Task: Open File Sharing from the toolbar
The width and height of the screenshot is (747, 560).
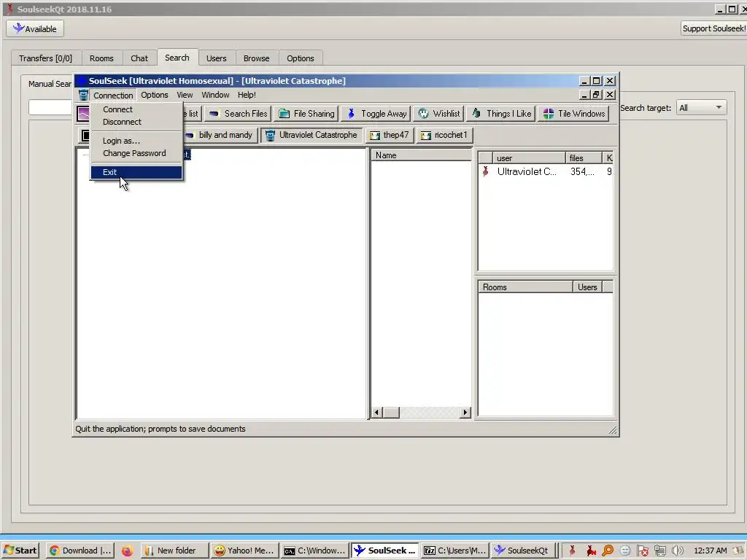Action: click(307, 114)
